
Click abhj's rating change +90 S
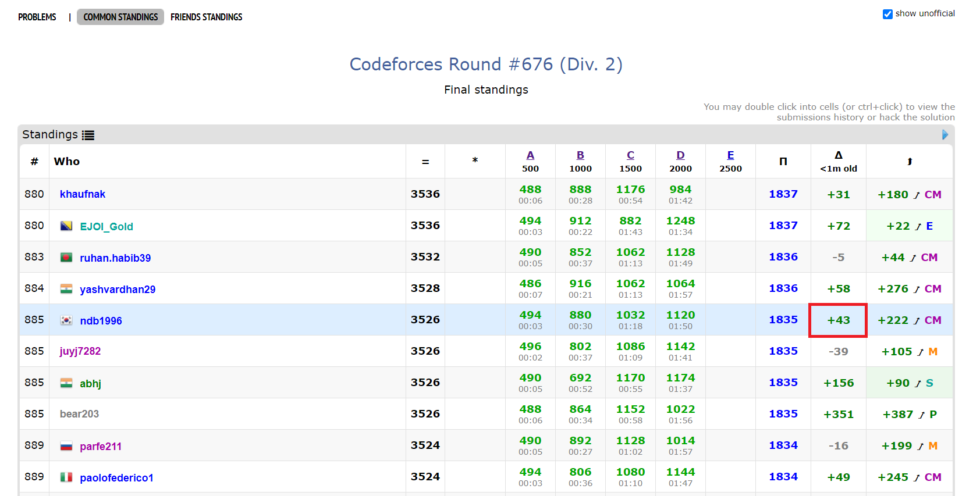[910, 383]
